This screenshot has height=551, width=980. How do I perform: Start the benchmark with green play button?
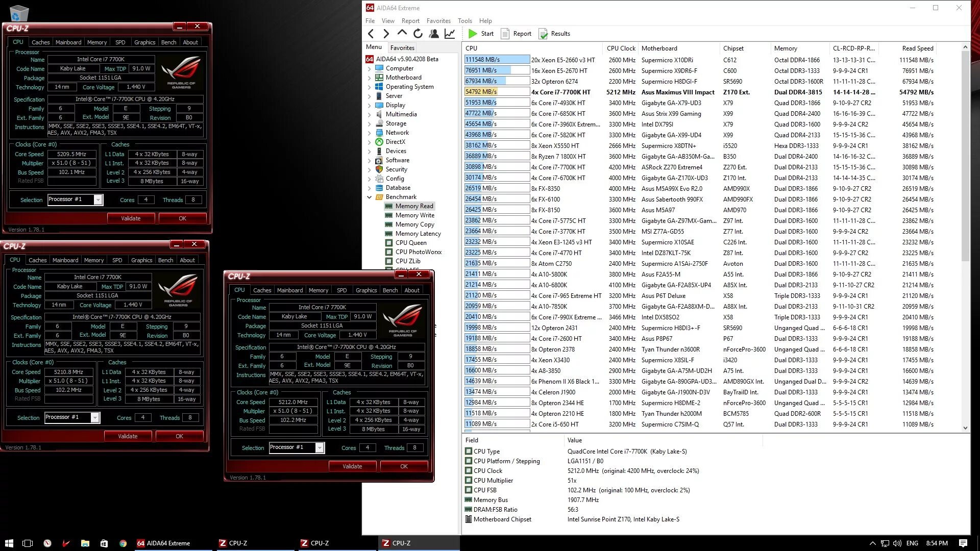473,34
